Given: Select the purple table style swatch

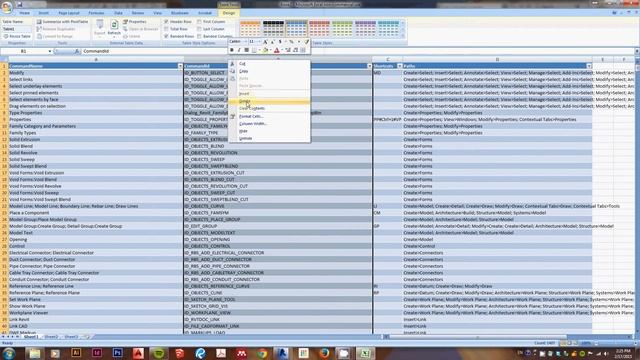Looking at the screenshot, I should [365, 29].
